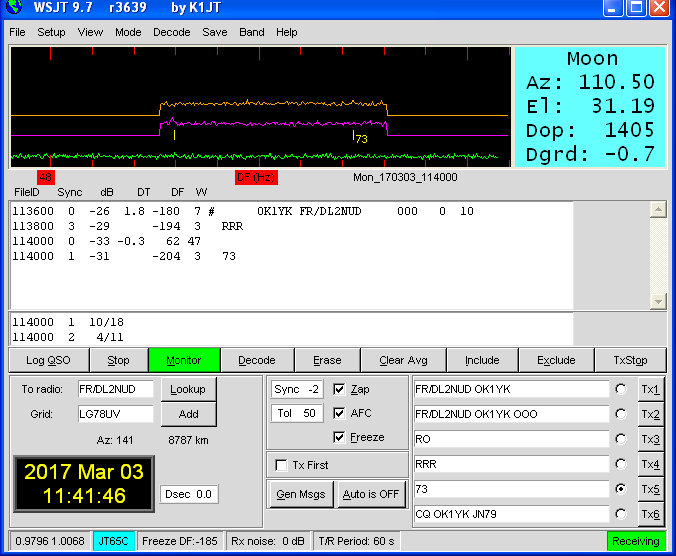
Task: Click the Lookup button
Action: 188,389
